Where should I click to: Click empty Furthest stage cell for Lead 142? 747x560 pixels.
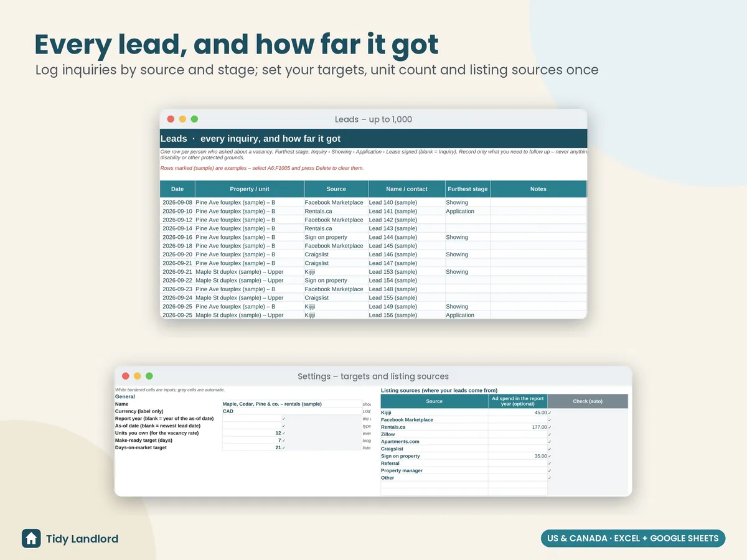467,220
